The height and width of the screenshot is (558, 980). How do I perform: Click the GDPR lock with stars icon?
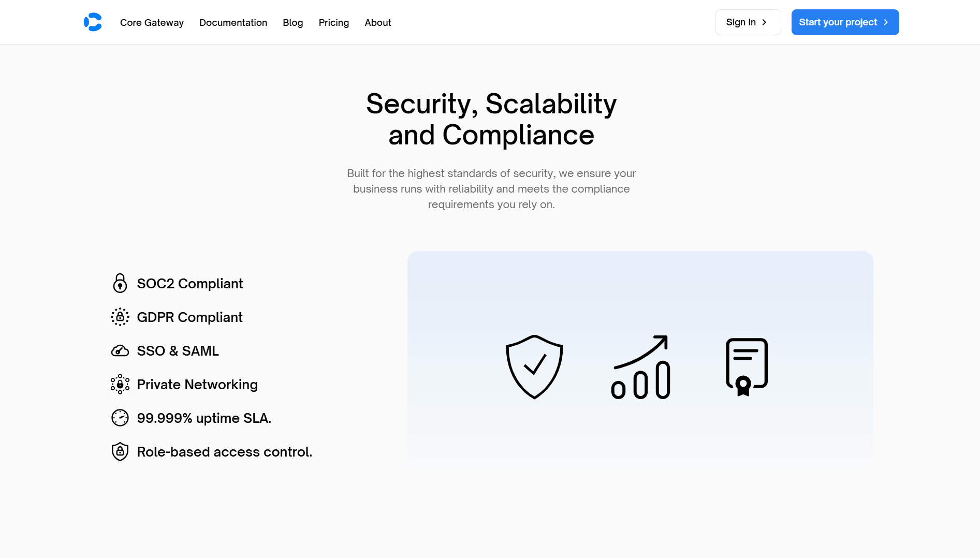point(120,317)
